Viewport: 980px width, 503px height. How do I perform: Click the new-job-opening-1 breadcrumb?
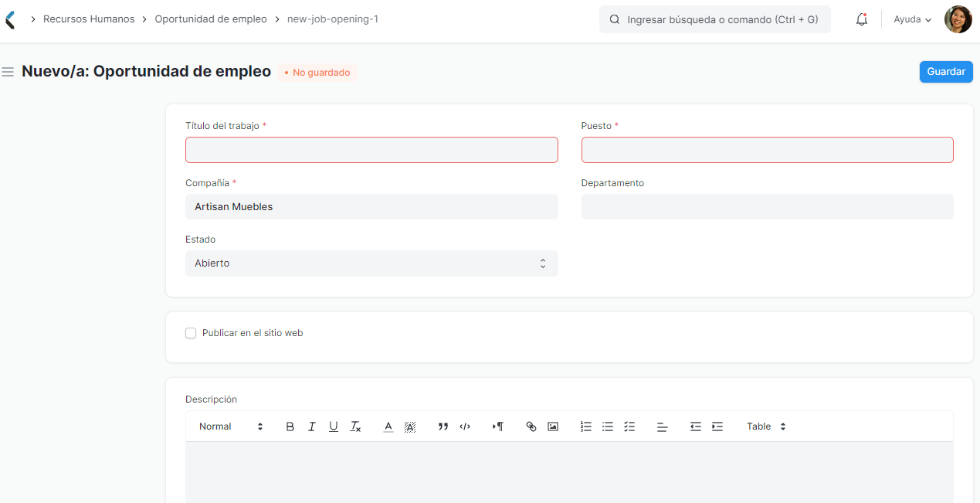[333, 19]
